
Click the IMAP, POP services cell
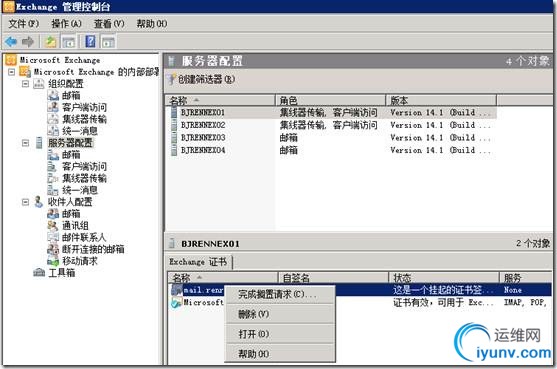point(524,303)
